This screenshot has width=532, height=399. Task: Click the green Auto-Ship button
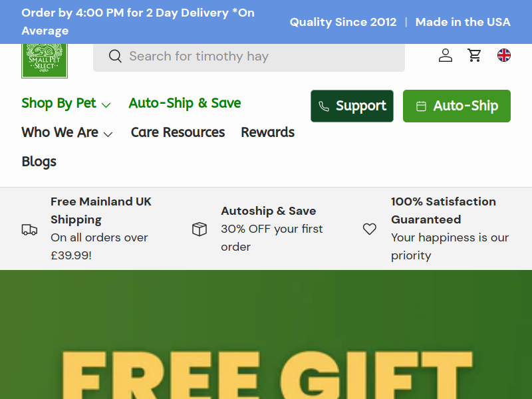[x=457, y=106]
